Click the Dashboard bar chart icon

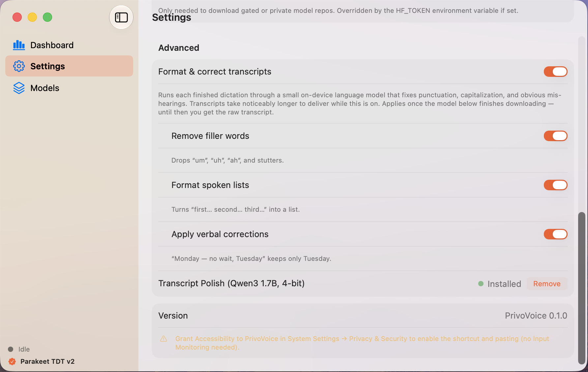pos(19,45)
